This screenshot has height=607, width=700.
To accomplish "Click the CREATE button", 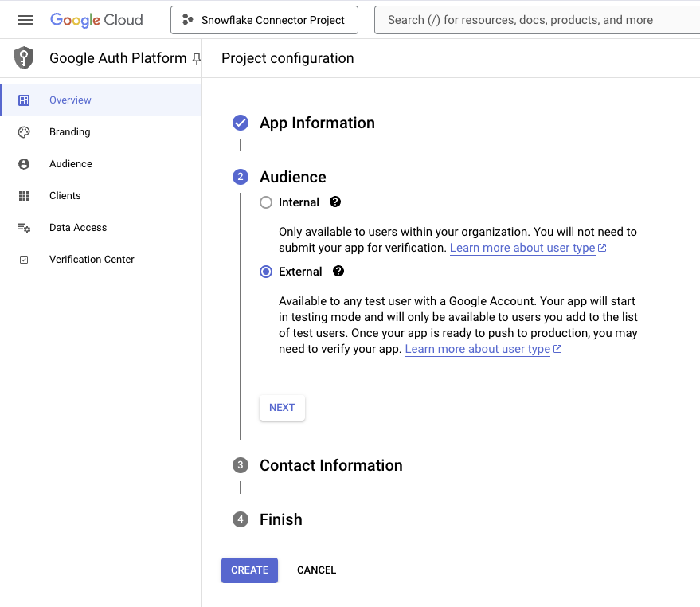I will tap(249, 570).
